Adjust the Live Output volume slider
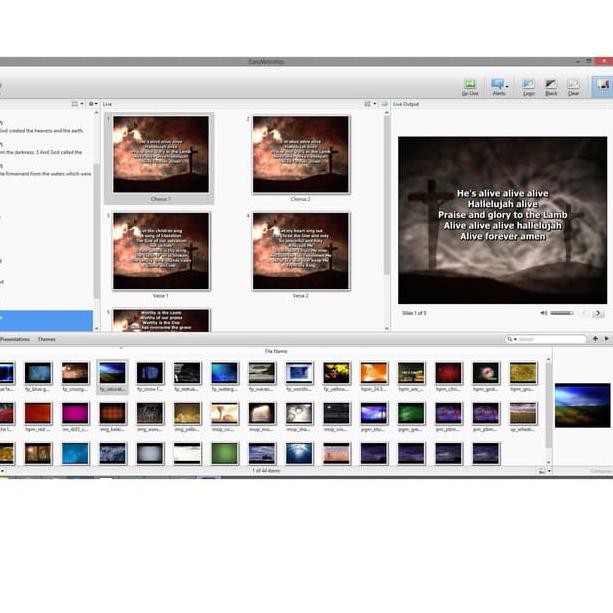The height and width of the screenshot is (613, 613). pyautogui.click(x=561, y=313)
